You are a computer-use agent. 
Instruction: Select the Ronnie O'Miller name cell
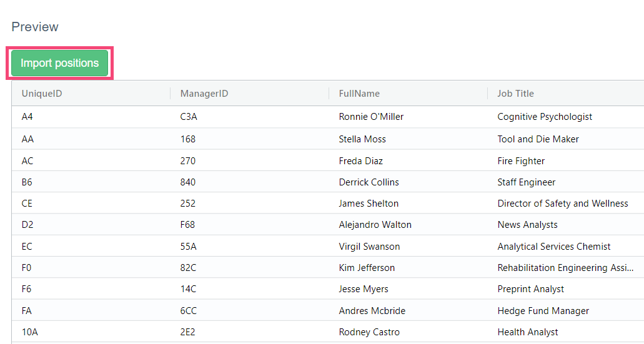click(371, 117)
